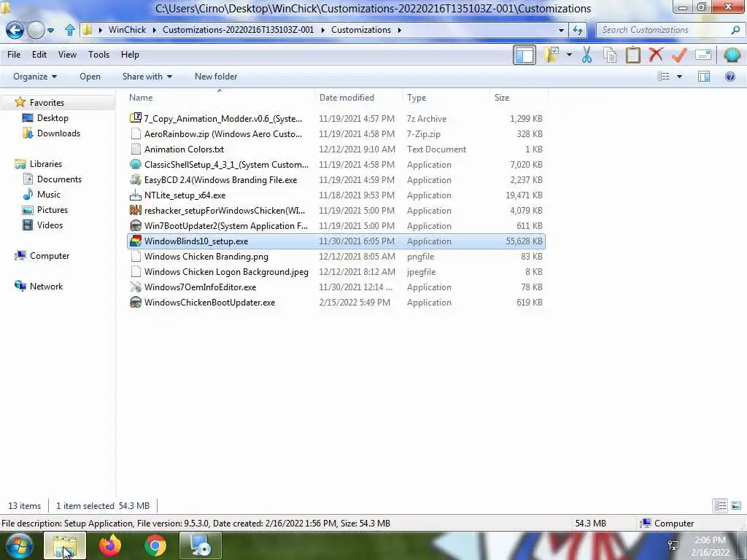Select the NTLite_setup_x64.exe icon
The height and width of the screenshot is (560, 747).
coord(136,195)
